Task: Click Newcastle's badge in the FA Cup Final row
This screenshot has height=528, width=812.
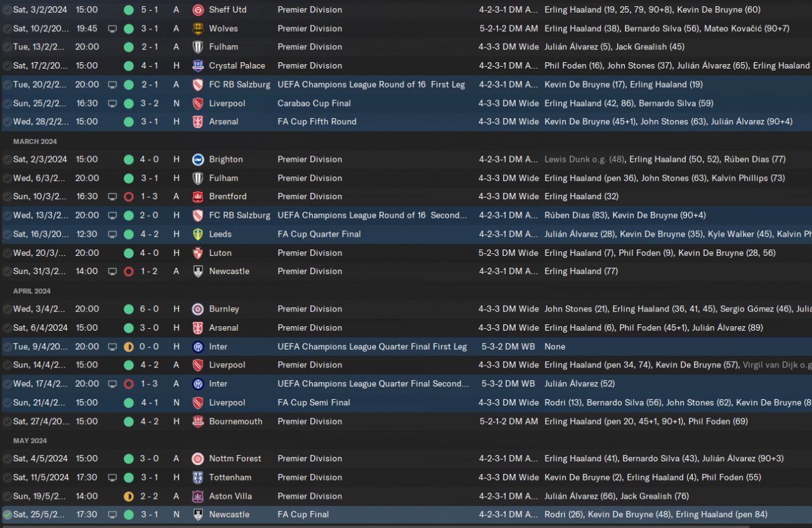Action: click(x=198, y=515)
